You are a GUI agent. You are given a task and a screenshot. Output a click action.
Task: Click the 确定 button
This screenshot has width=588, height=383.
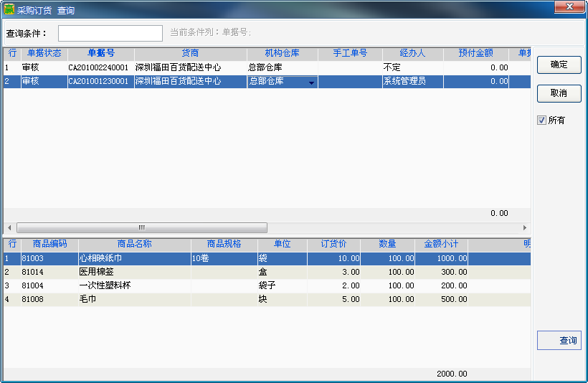(559, 65)
